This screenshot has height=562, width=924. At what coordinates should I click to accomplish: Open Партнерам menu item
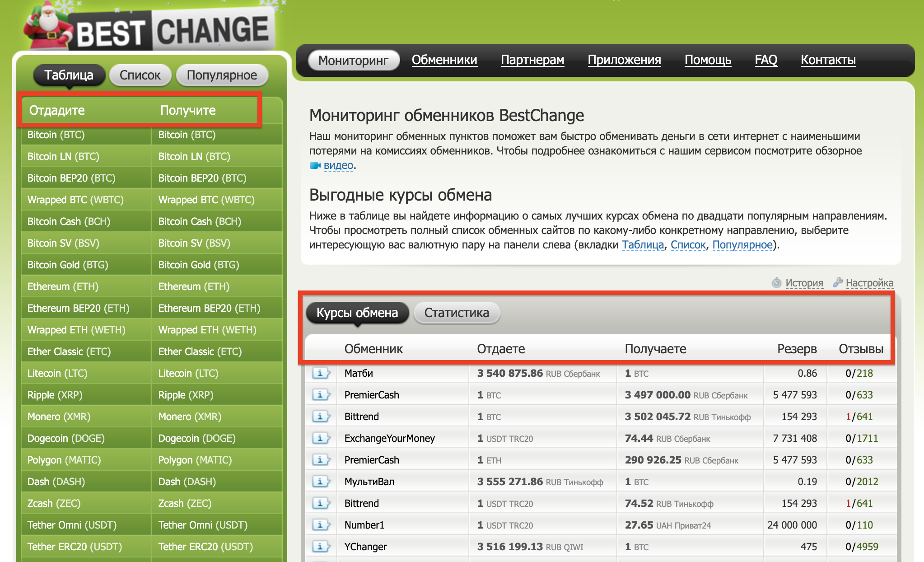tap(532, 60)
